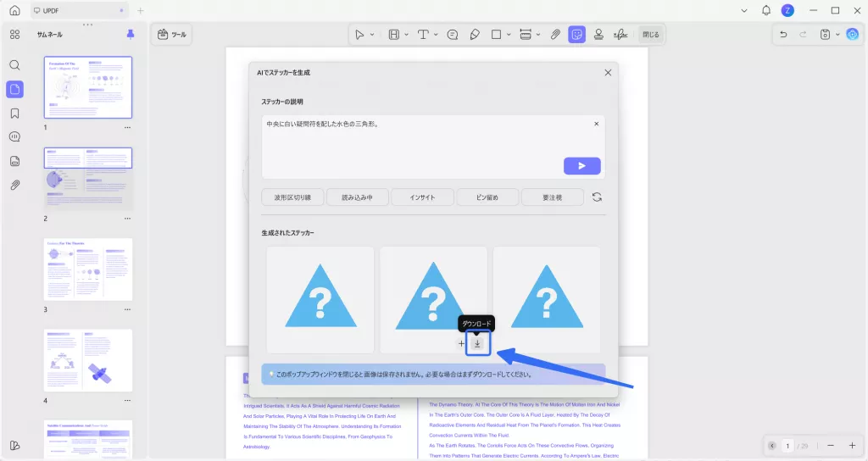
Task: Select the cursor pointer tool
Action: point(359,34)
